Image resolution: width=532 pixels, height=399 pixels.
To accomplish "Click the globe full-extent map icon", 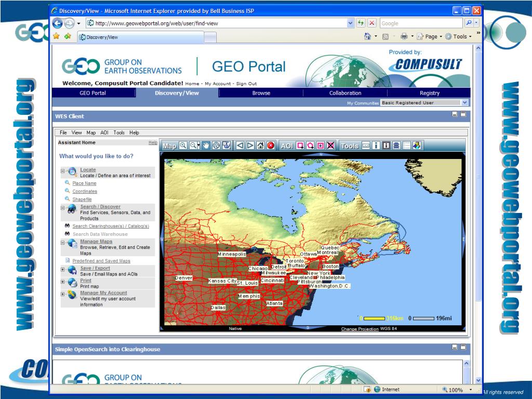I will 216,145.
